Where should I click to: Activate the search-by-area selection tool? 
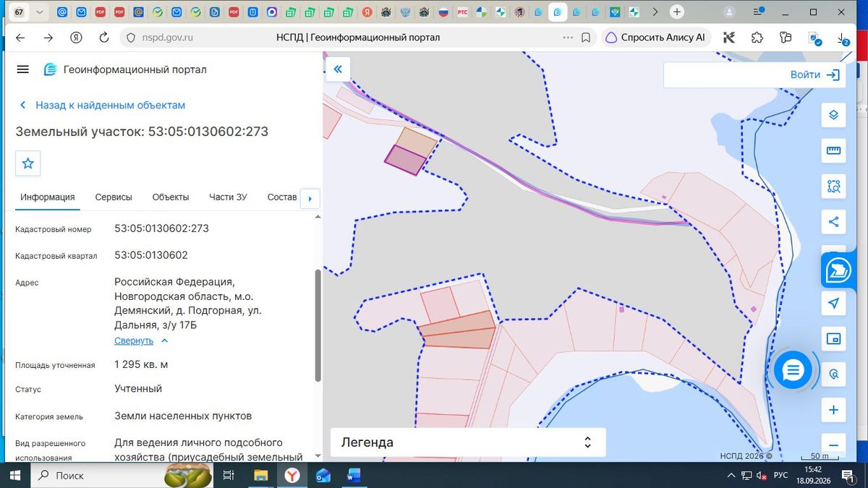point(833,187)
